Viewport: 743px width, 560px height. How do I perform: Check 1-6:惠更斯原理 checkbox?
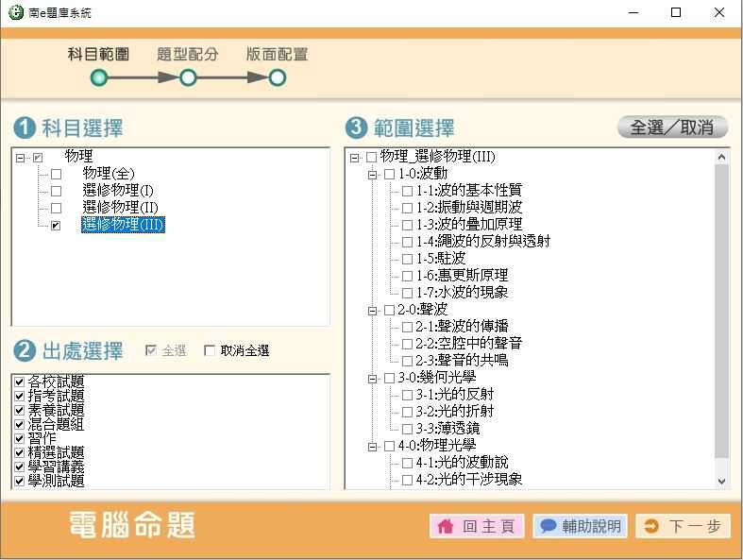pos(407,276)
